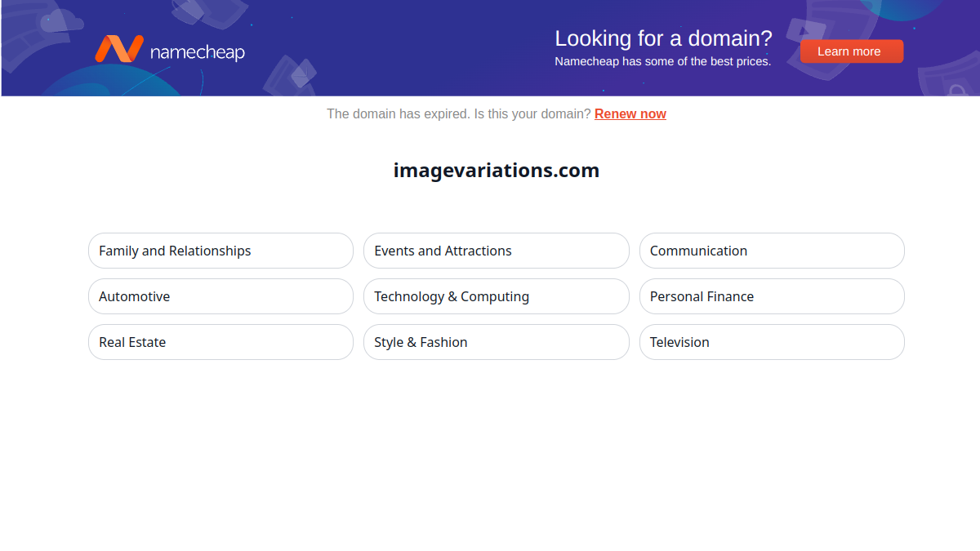Click the Namecheap logo icon
Image resolution: width=980 pixels, height=551 pixels.
click(119, 49)
